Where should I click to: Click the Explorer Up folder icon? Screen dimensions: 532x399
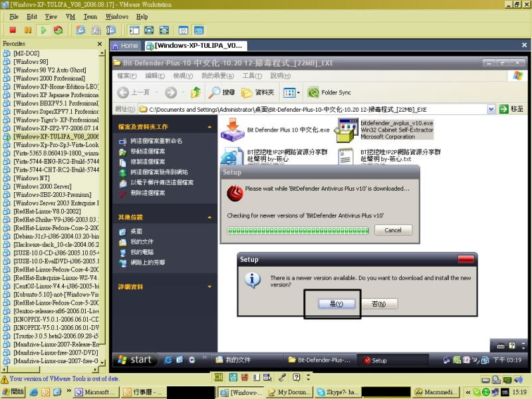click(x=196, y=92)
